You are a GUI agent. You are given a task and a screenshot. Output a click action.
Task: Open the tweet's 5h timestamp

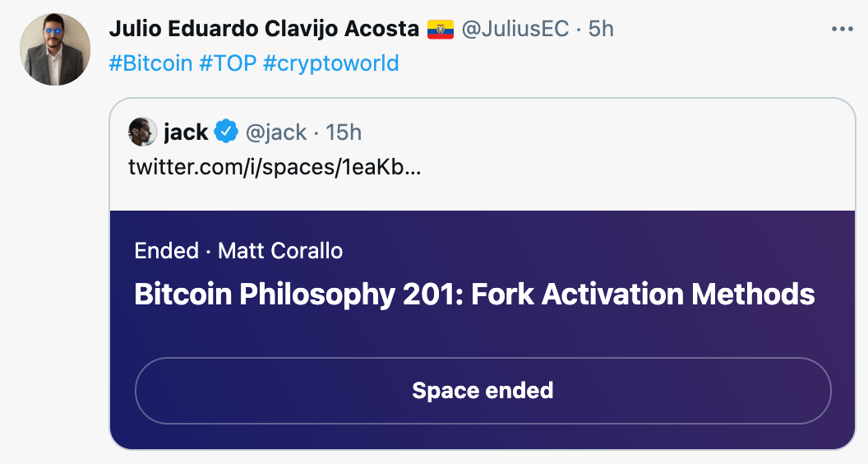(601, 29)
